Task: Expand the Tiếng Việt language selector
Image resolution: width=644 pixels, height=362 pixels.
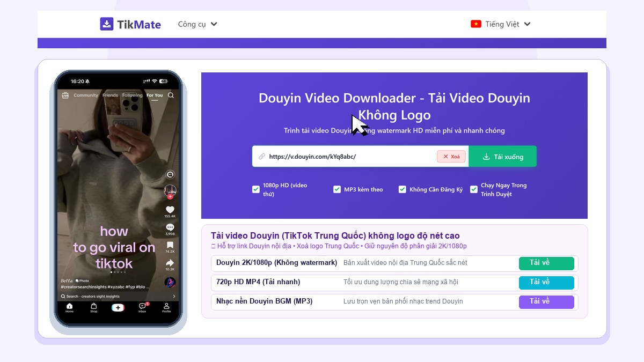Action: (501, 24)
